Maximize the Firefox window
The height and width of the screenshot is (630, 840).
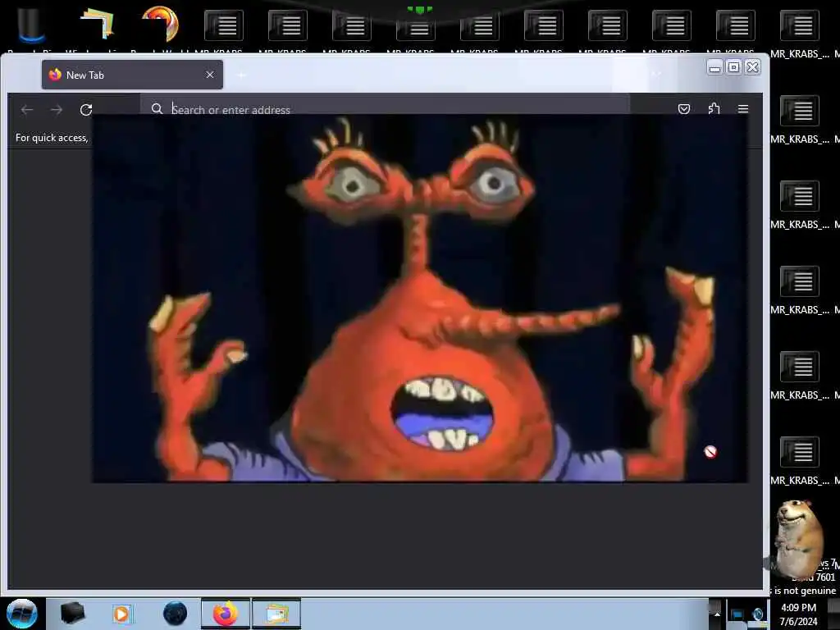pyautogui.click(x=734, y=67)
